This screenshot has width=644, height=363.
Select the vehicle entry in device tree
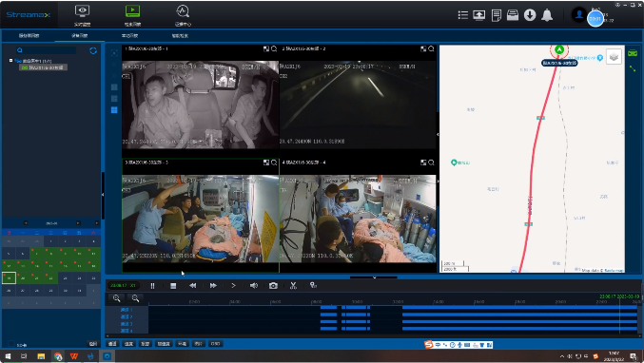pos(44,67)
